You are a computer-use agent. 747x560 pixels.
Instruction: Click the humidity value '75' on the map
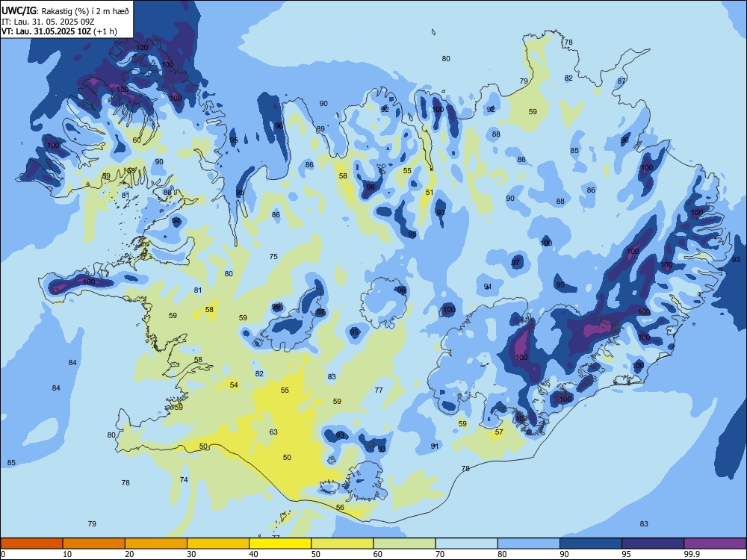(x=273, y=256)
